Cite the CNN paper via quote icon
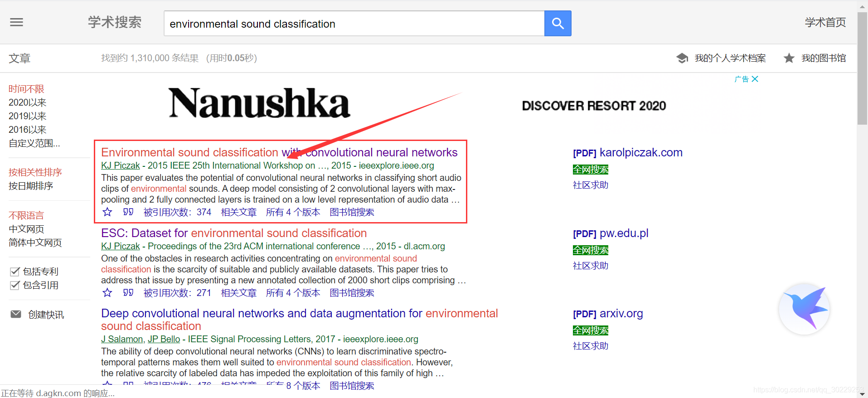The image size is (868, 398). coord(128,212)
